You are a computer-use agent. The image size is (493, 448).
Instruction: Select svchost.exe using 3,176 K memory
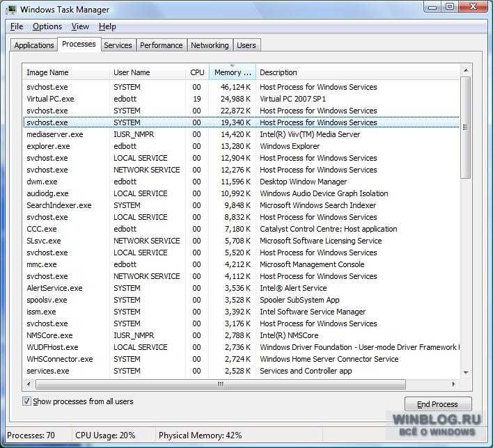pyautogui.click(x=241, y=323)
